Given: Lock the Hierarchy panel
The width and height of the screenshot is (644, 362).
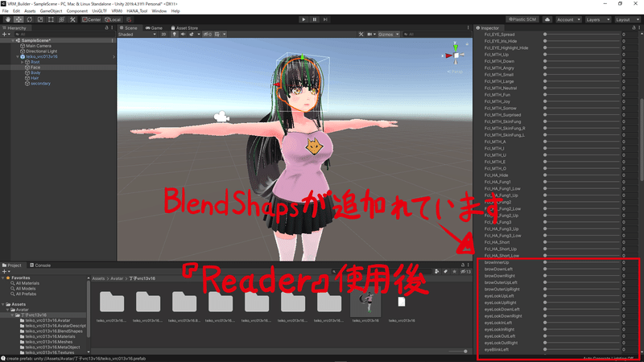Looking at the screenshot, I should click(x=107, y=28).
